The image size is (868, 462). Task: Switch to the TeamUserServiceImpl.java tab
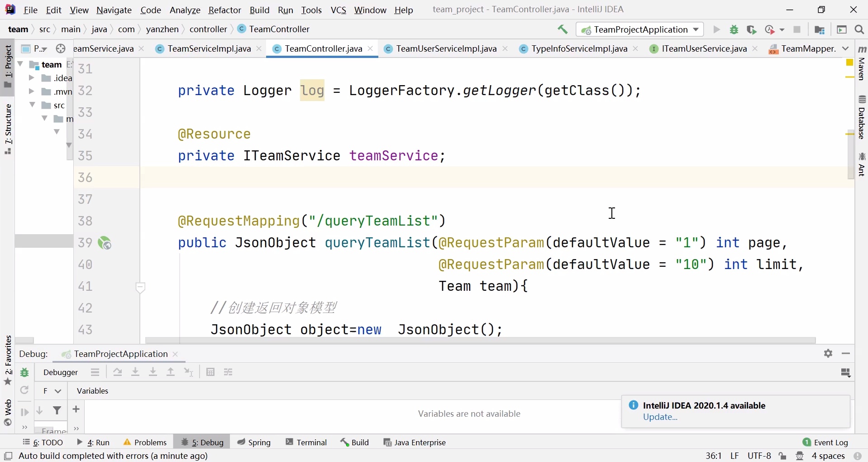(446, 49)
